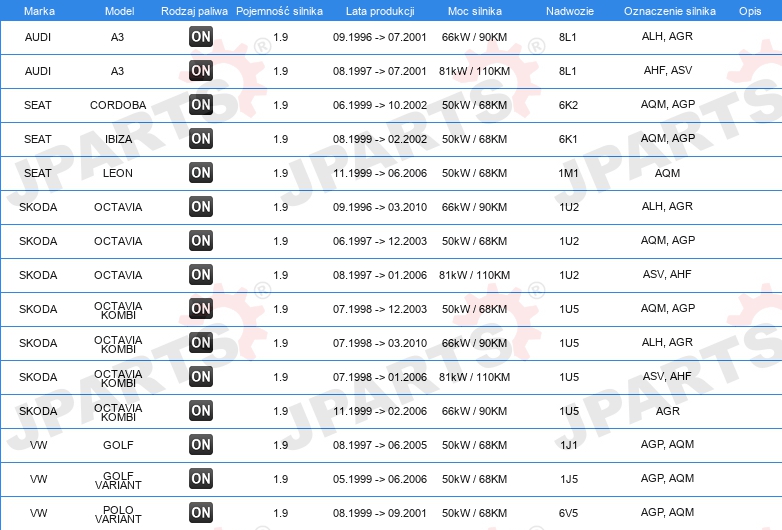Click VW brand cell in the Polo Variant row
Viewport: 782px width, 530px height.
pyautogui.click(x=38, y=513)
